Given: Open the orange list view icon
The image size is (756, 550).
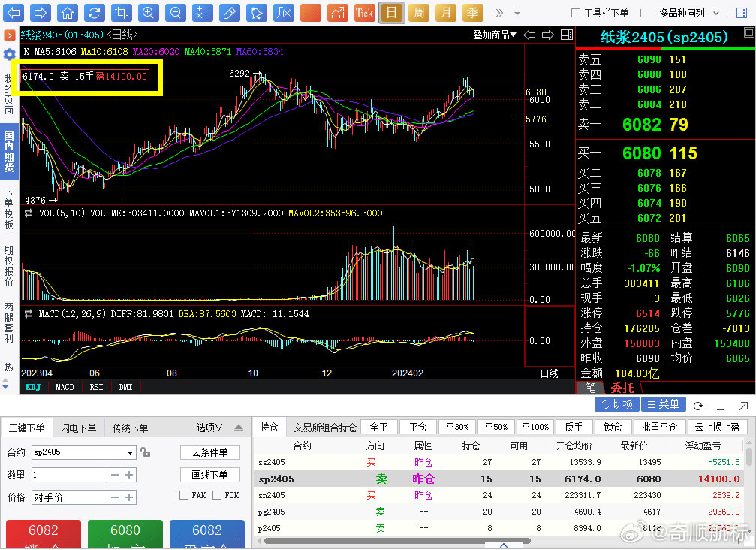Looking at the screenshot, I should (x=311, y=13).
